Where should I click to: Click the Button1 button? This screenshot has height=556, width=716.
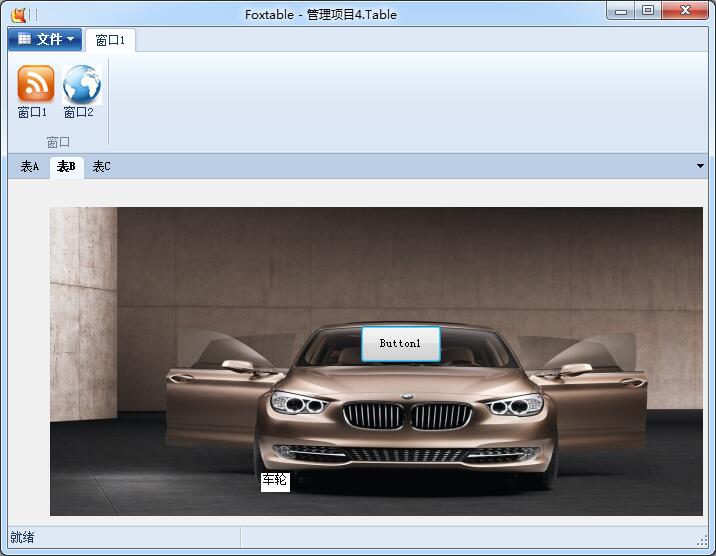pos(400,344)
